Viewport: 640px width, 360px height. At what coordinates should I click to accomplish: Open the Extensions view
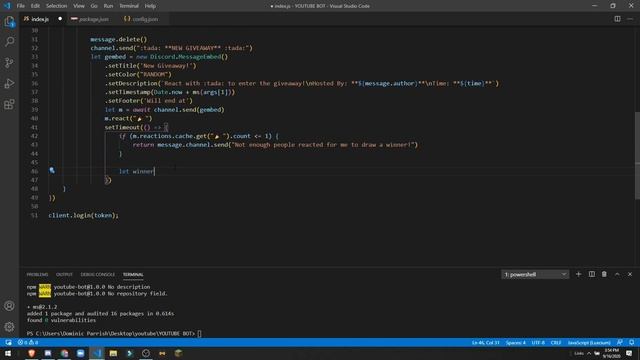pyautogui.click(x=9, y=104)
